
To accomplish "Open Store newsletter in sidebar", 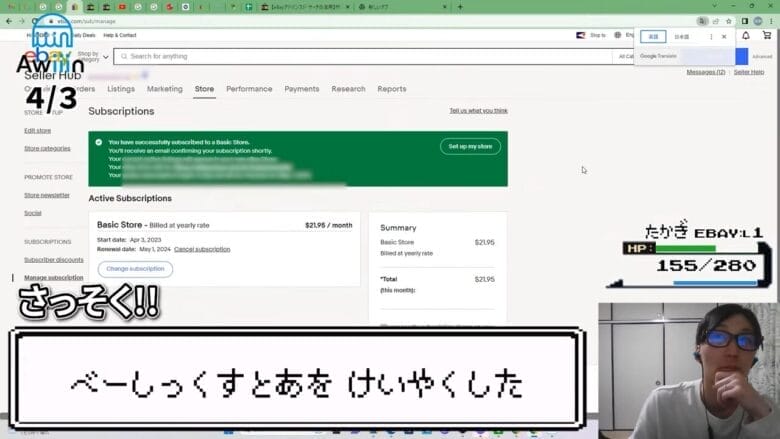I will (47, 195).
